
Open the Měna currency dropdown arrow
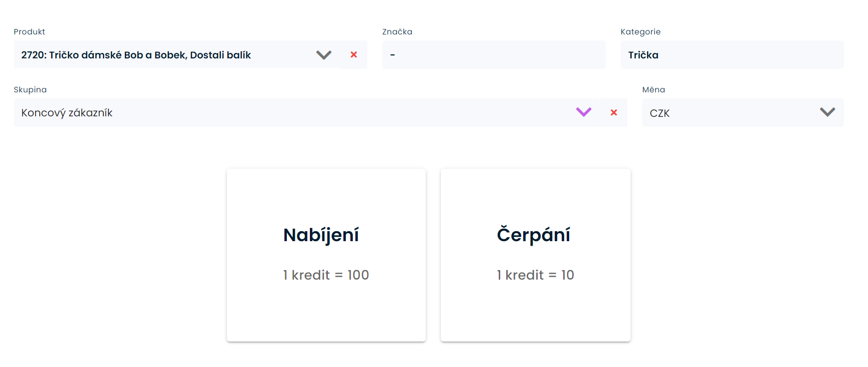(828, 112)
